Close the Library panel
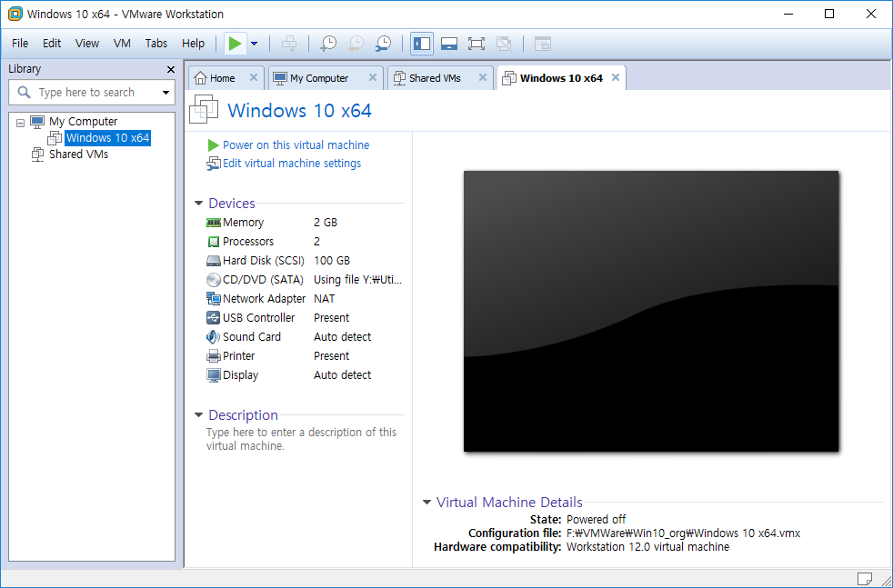893x588 pixels. point(170,69)
